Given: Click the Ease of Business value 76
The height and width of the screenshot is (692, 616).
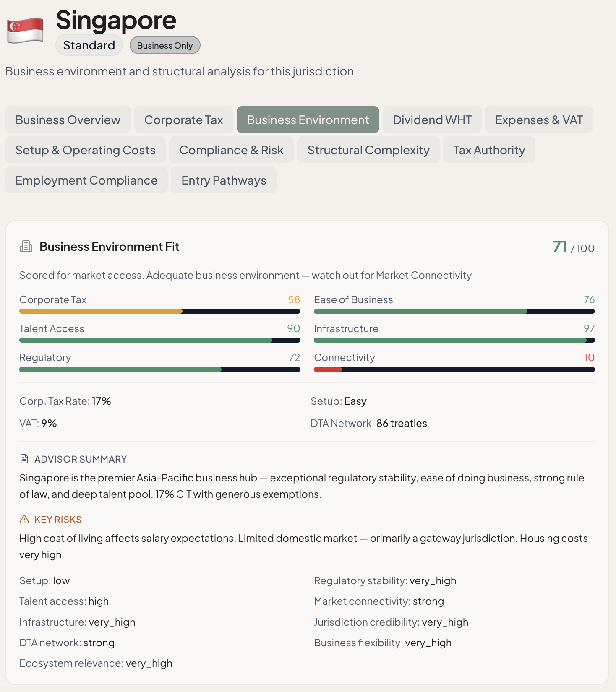Looking at the screenshot, I should [589, 299].
